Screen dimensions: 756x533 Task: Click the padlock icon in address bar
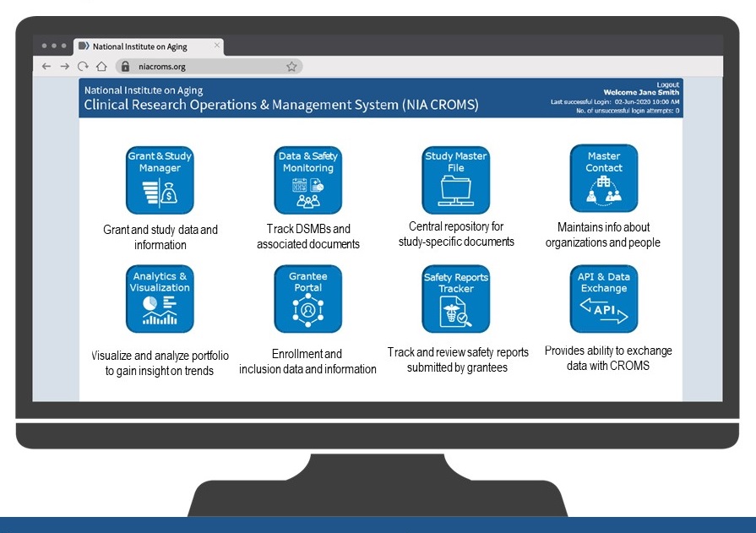[x=125, y=67]
